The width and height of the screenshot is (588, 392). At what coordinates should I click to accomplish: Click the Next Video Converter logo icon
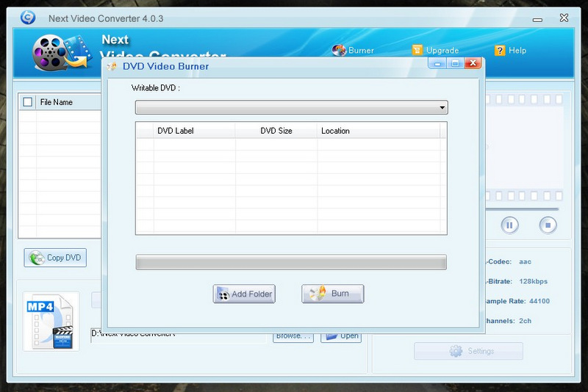click(28, 18)
